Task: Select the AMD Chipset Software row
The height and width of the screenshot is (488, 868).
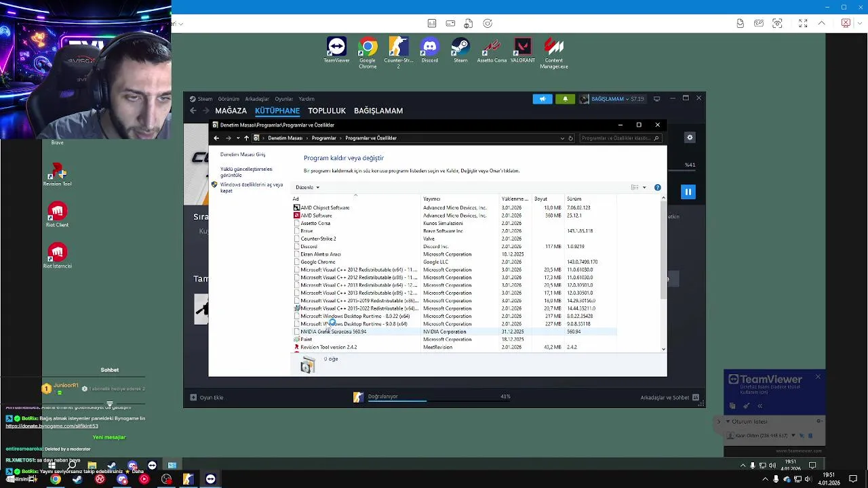Action: point(454,207)
